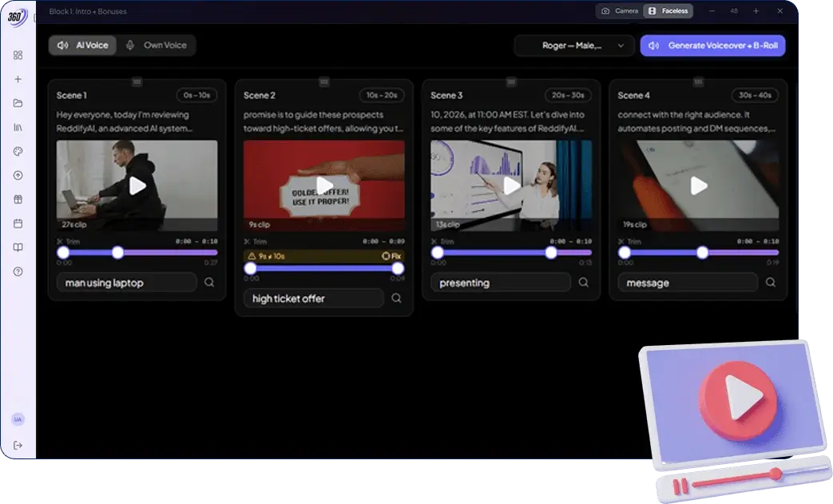Open the palette icon in sidebar
The image size is (833, 504).
tap(18, 151)
